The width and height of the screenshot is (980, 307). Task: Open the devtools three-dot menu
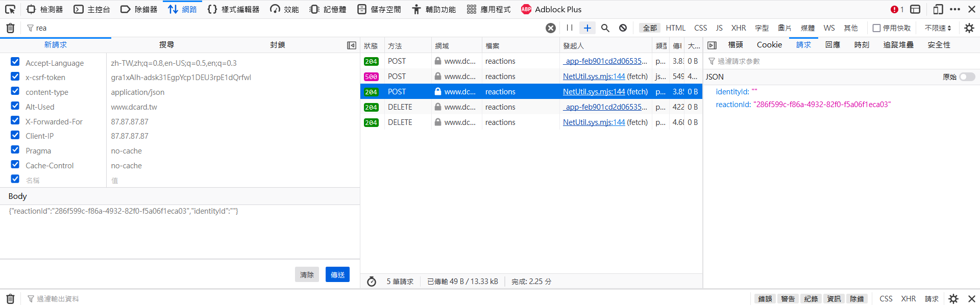pyautogui.click(x=955, y=9)
